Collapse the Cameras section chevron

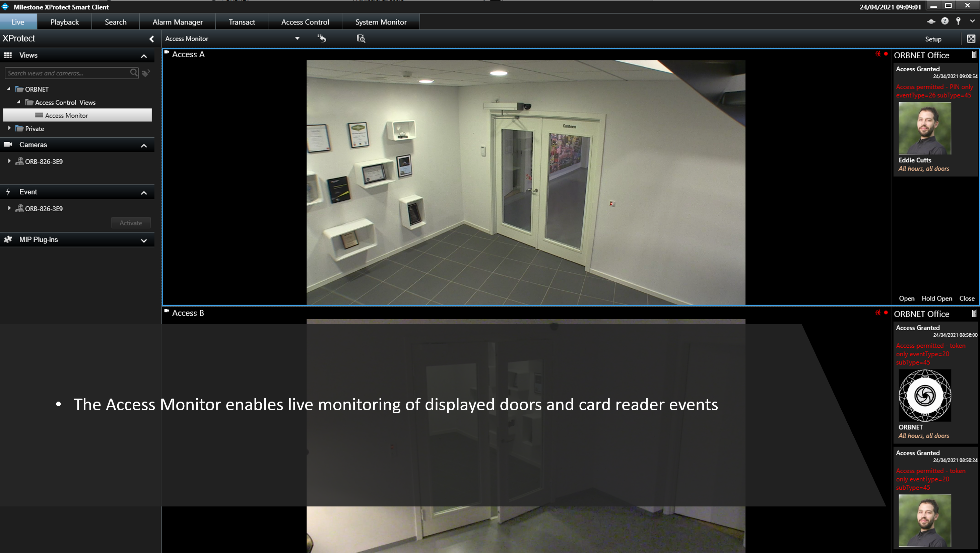click(x=144, y=146)
